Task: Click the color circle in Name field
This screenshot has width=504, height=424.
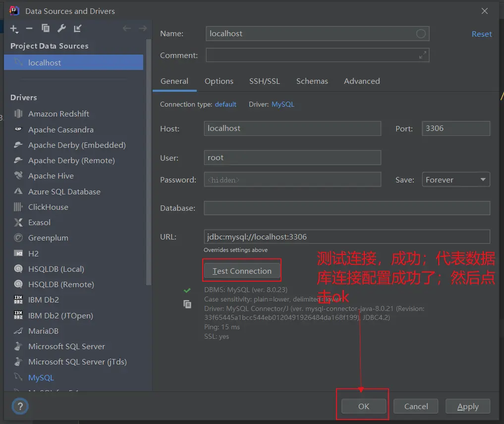Action: (421, 34)
